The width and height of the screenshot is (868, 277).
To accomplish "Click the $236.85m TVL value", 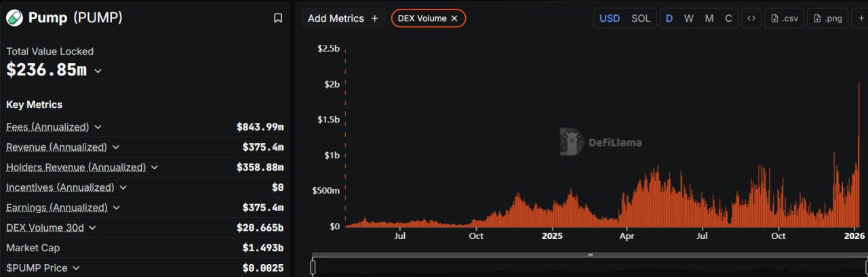I will [46, 70].
